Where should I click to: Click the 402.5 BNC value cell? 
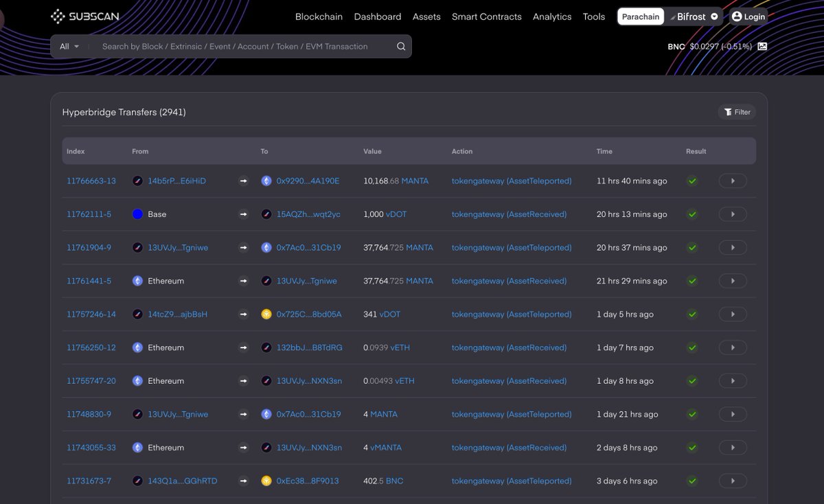pyautogui.click(x=383, y=481)
